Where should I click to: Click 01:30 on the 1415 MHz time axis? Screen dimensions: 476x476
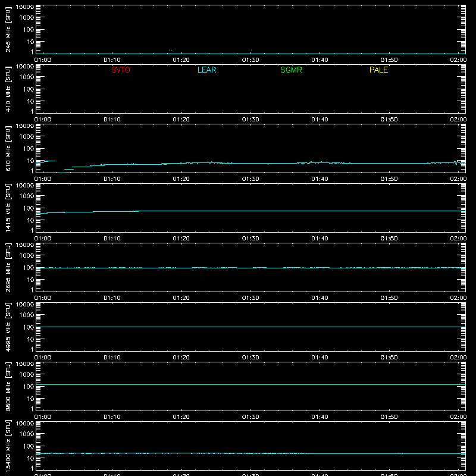pos(250,239)
